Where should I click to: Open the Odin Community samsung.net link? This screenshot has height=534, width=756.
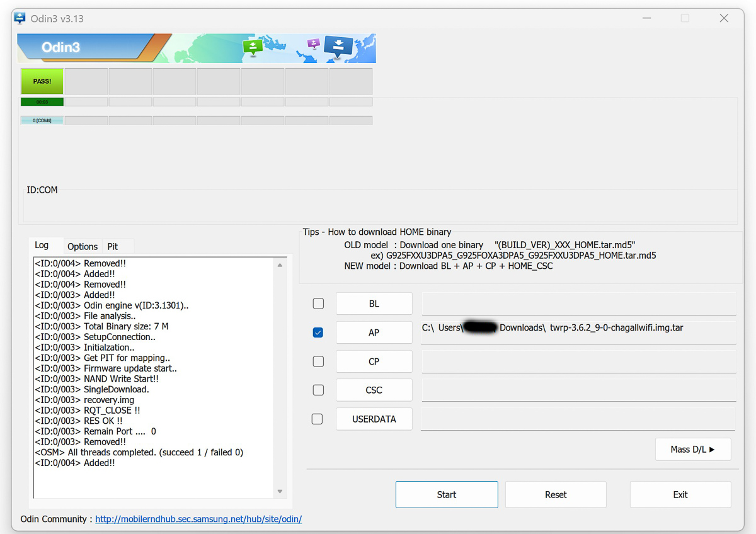(198, 520)
